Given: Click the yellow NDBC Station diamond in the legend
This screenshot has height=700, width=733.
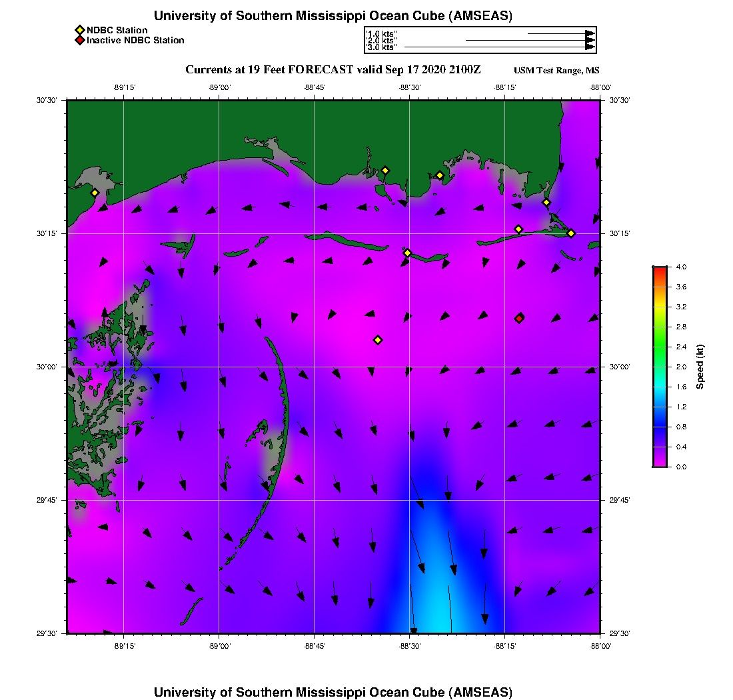Looking at the screenshot, I should coord(79,30).
